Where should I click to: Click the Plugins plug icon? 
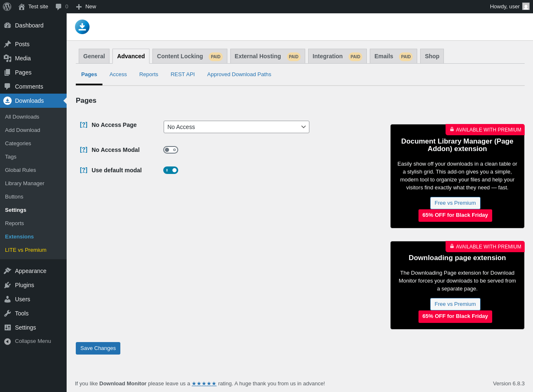[x=7, y=285]
